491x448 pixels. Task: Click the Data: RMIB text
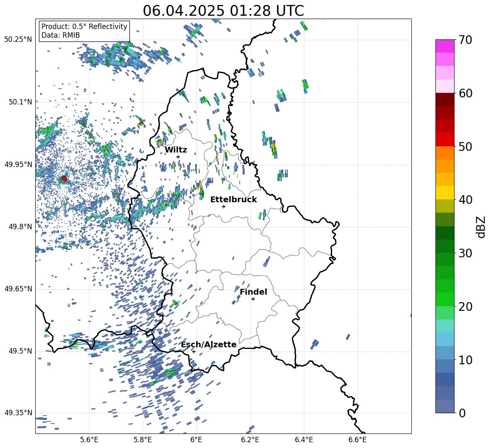61,35
